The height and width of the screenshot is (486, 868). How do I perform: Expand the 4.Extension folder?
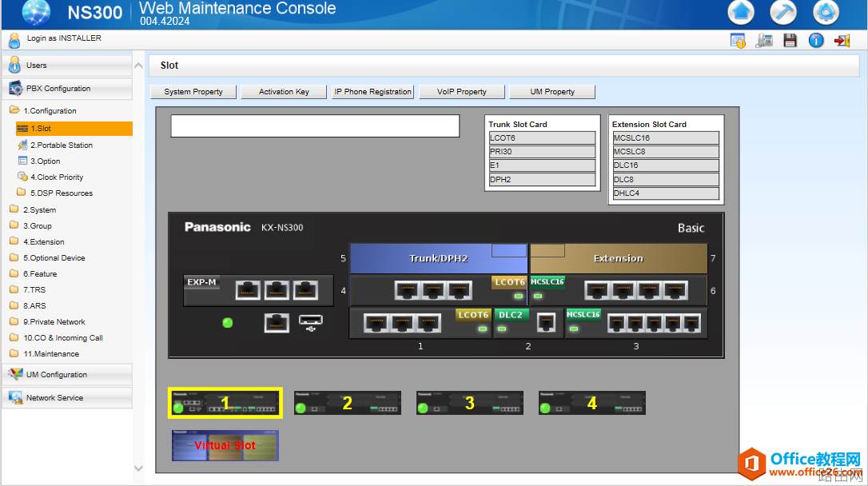pyautogui.click(x=37, y=242)
